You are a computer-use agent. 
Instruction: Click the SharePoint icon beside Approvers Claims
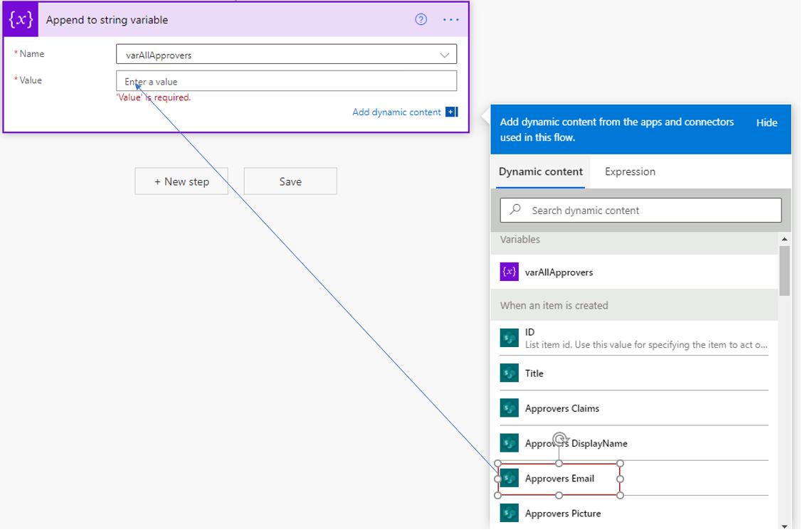pos(509,408)
